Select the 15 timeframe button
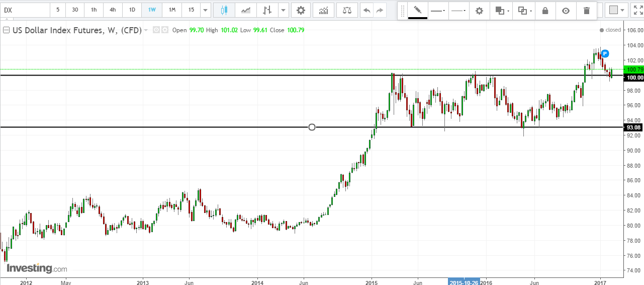644x285 pixels. (191, 10)
